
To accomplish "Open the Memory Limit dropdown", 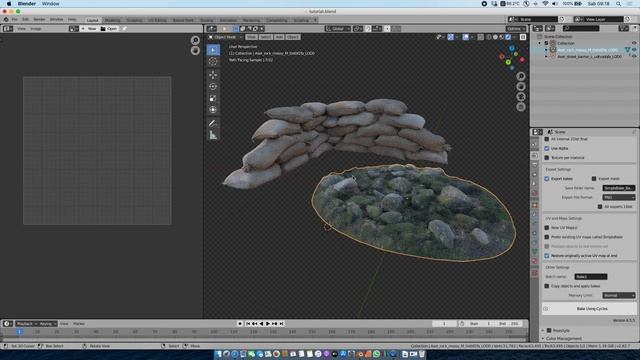I will click(x=619, y=295).
